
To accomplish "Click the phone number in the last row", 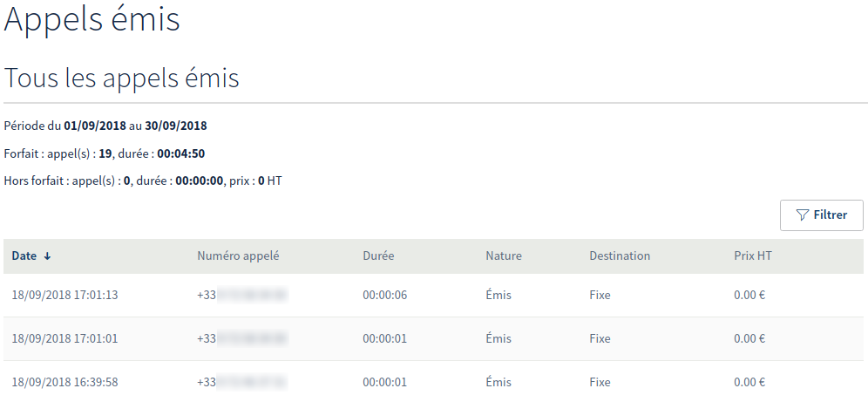I will pos(242,382).
